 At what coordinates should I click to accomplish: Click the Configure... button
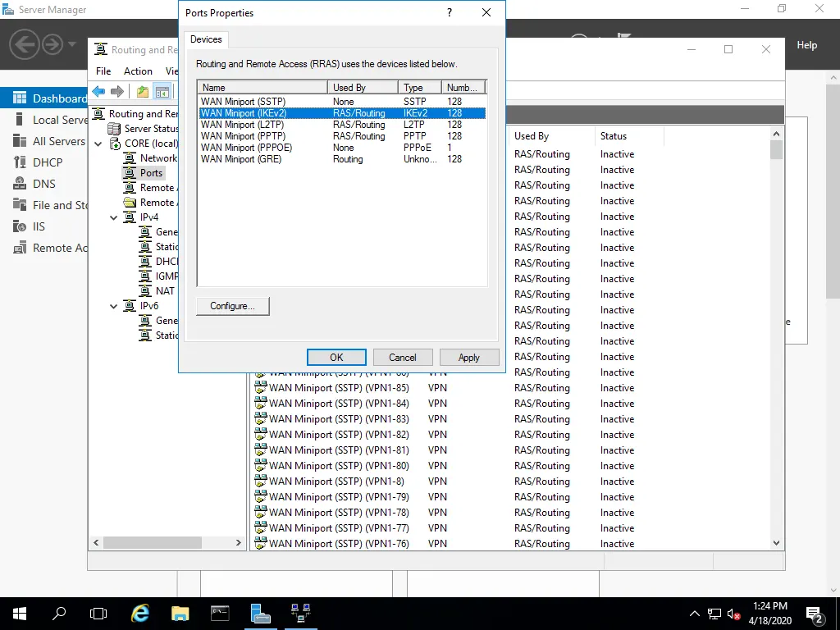(x=233, y=306)
